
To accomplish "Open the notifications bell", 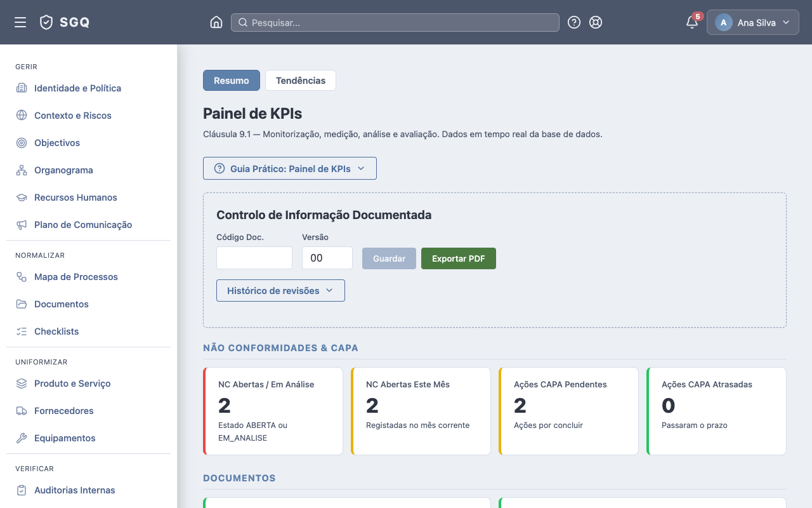I will click(692, 23).
